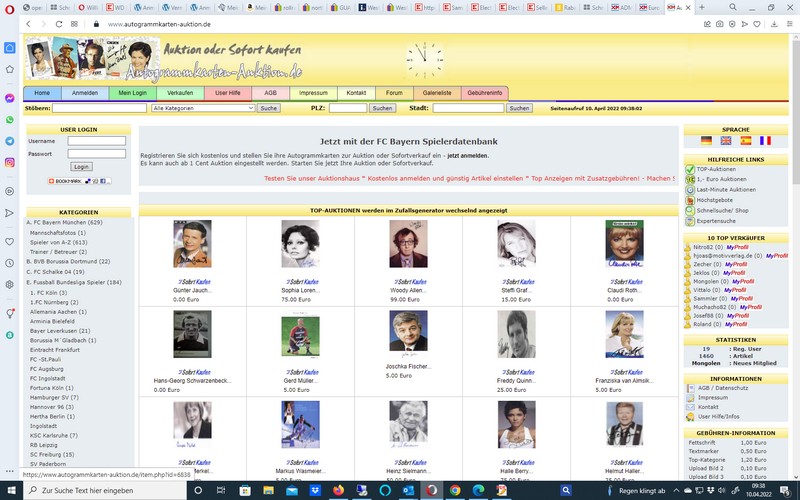Open Opera menu logo

point(9,8)
